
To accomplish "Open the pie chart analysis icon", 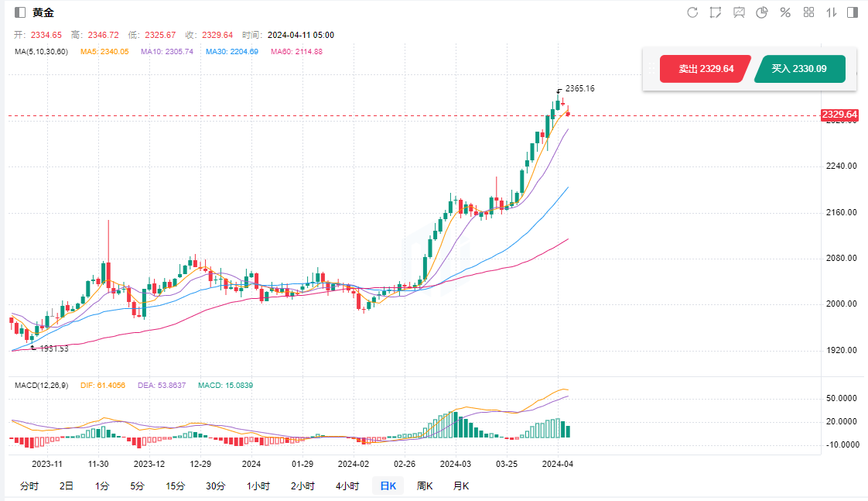I will [762, 12].
